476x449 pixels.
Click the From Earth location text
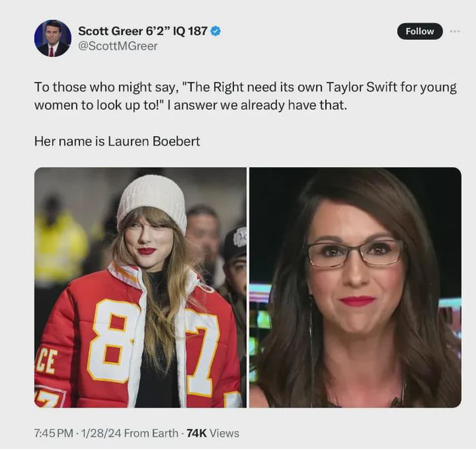pos(151,433)
